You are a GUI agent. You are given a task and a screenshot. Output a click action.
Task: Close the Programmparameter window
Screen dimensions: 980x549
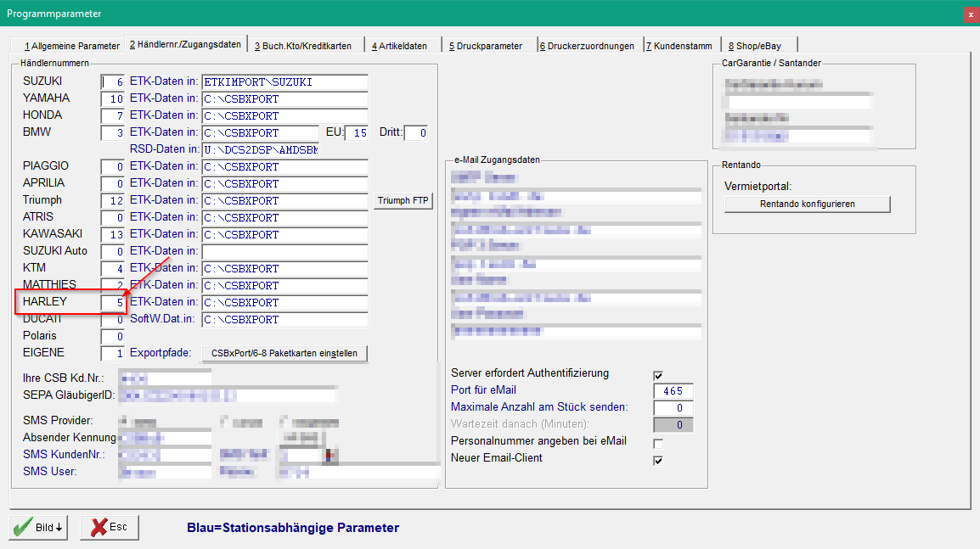[x=971, y=14]
